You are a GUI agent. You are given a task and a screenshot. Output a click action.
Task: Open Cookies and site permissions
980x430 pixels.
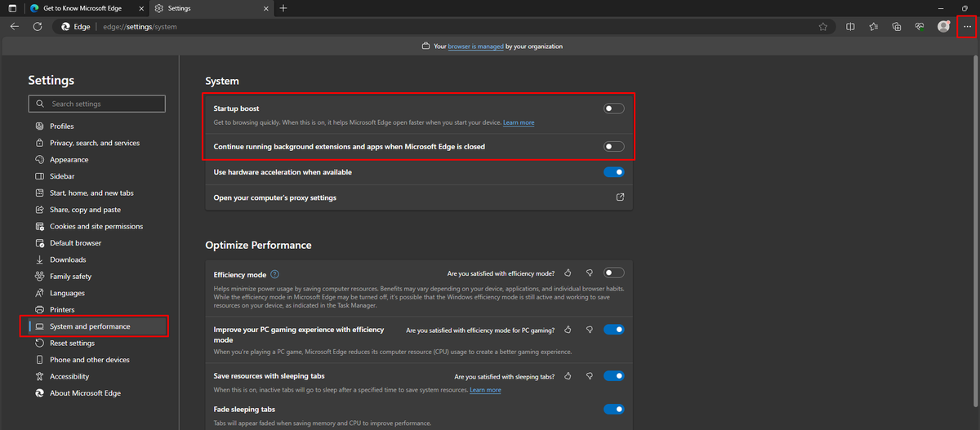97,226
